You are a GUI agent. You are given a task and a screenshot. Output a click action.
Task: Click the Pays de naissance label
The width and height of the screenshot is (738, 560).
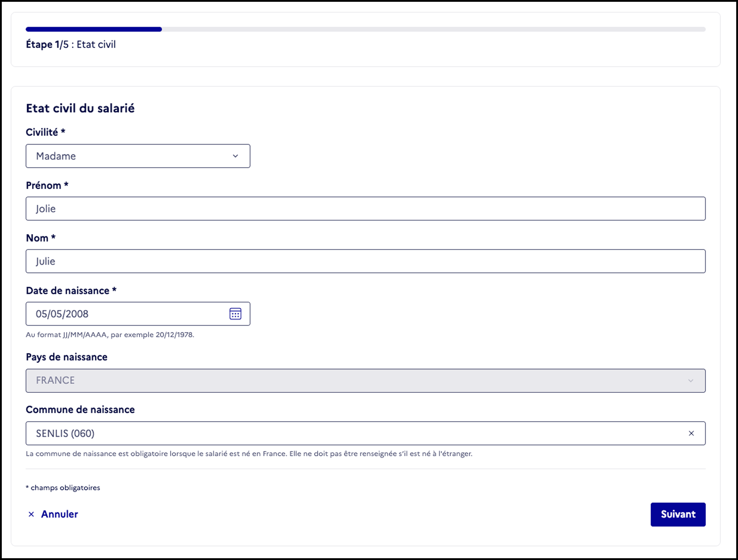66,357
